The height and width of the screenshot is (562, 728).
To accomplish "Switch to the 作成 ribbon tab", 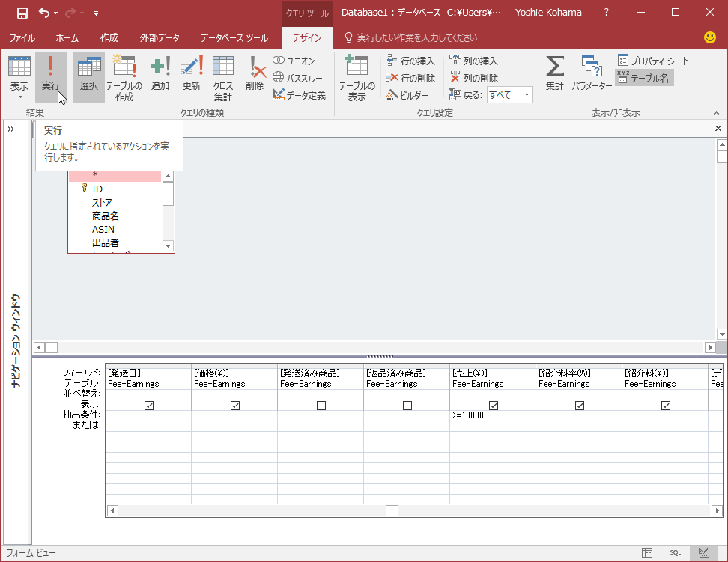I will click(x=109, y=38).
